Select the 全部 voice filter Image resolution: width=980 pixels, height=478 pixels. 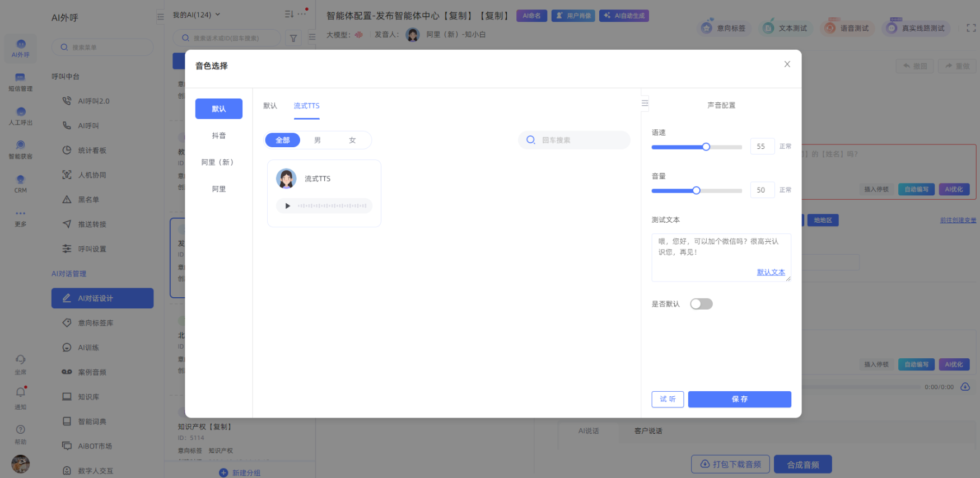point(283,140)
